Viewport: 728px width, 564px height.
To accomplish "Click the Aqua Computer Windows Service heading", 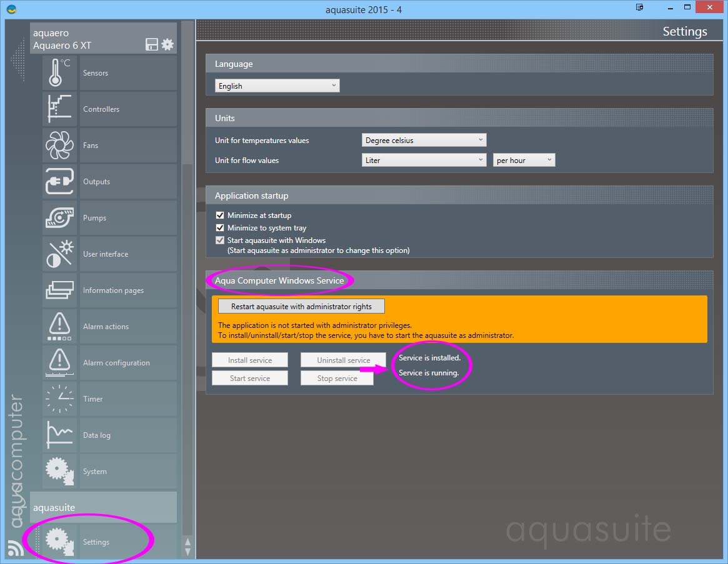I will coord(279,280).
